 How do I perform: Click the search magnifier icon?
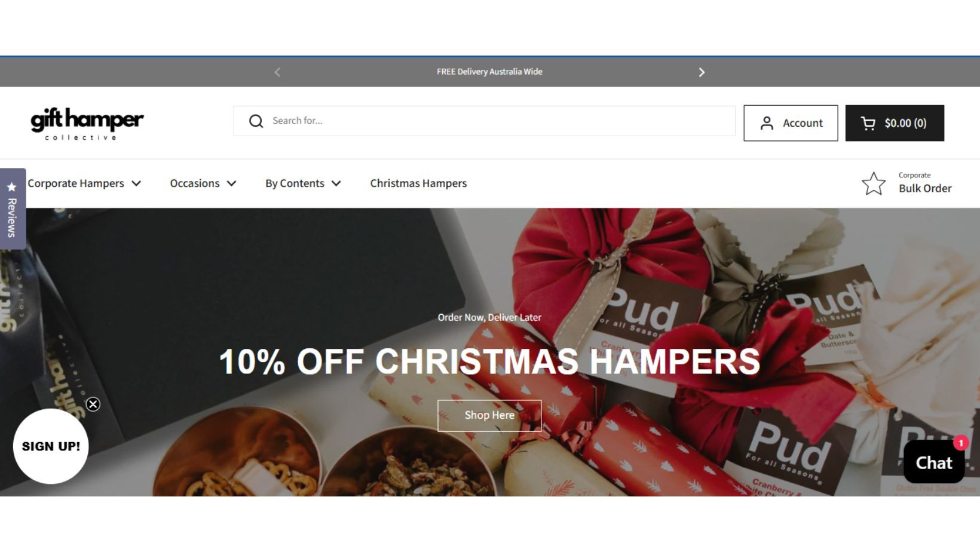point(256,121)
